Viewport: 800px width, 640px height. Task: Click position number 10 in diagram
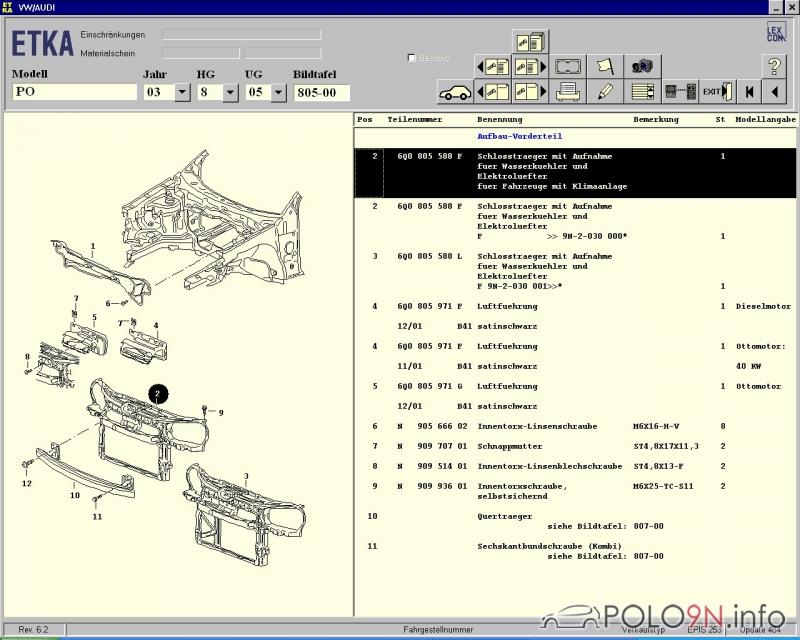point(75,495)
